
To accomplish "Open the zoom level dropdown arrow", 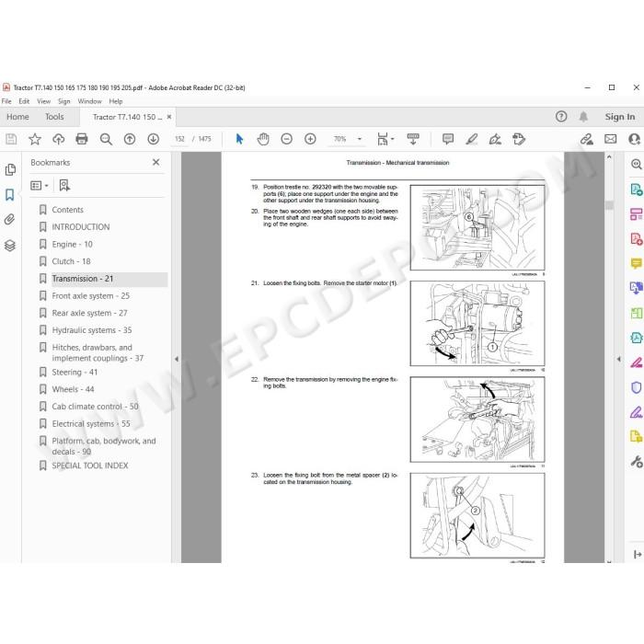I will pos(360,139).
